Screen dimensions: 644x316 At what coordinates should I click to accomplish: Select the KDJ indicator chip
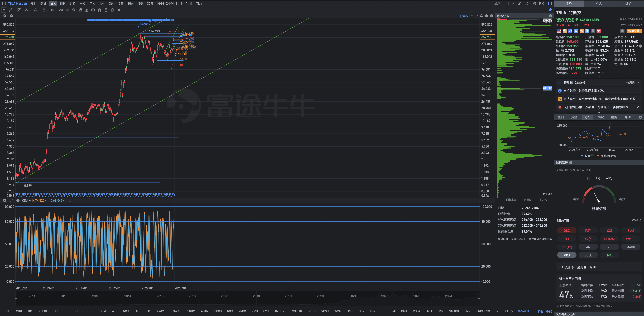pos(567,255)
